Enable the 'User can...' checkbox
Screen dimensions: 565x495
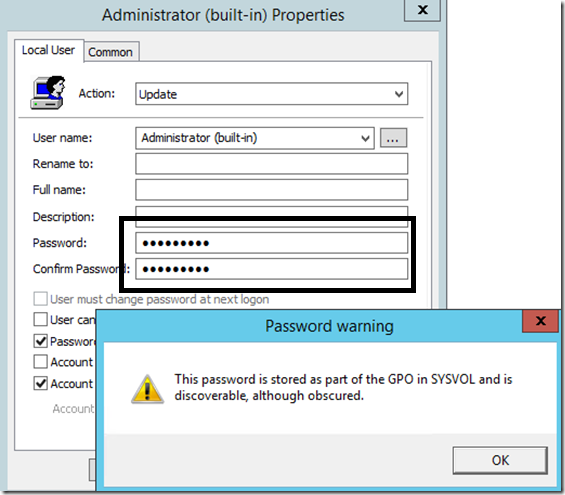(x=40, y=320)
